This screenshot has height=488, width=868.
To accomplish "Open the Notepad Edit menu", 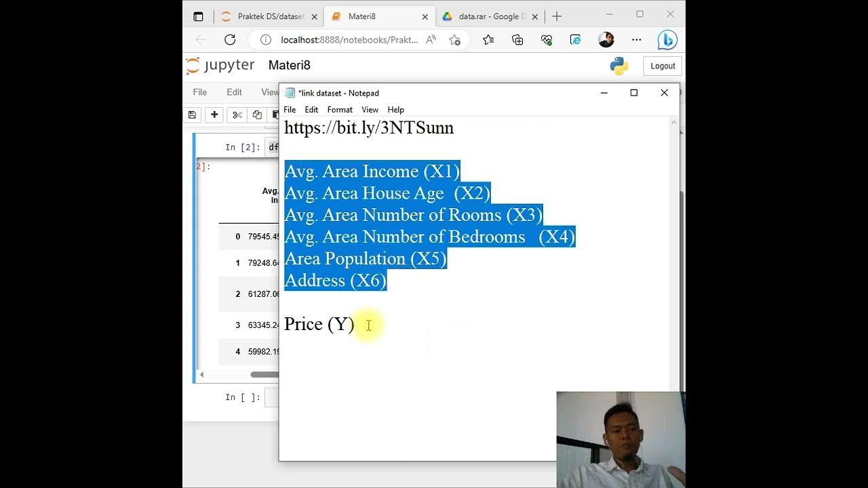I will (x=311, y=109).
